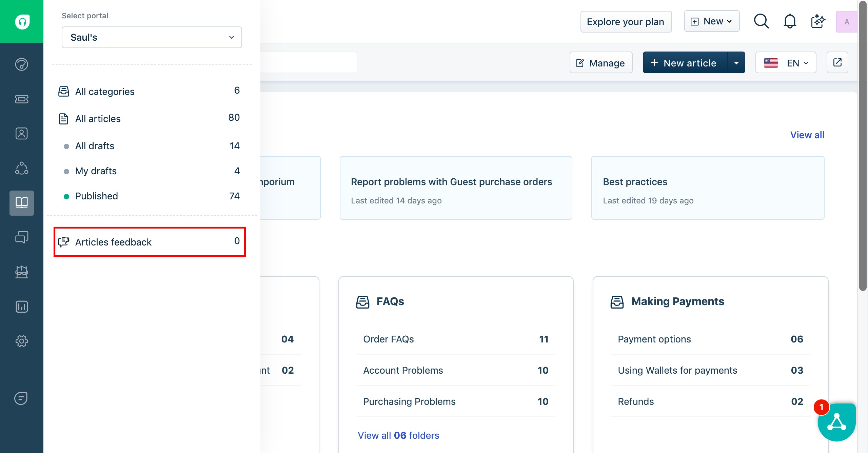
Task: Open the Best practices draft card
Action: pos(708,188)
